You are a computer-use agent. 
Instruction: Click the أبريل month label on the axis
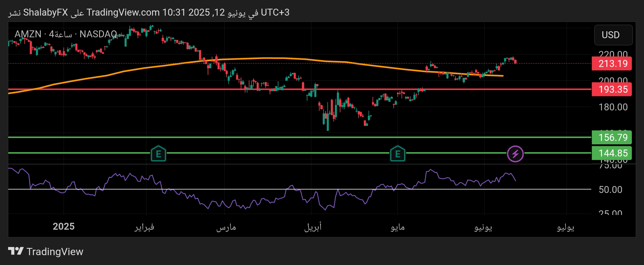(313, 227)
